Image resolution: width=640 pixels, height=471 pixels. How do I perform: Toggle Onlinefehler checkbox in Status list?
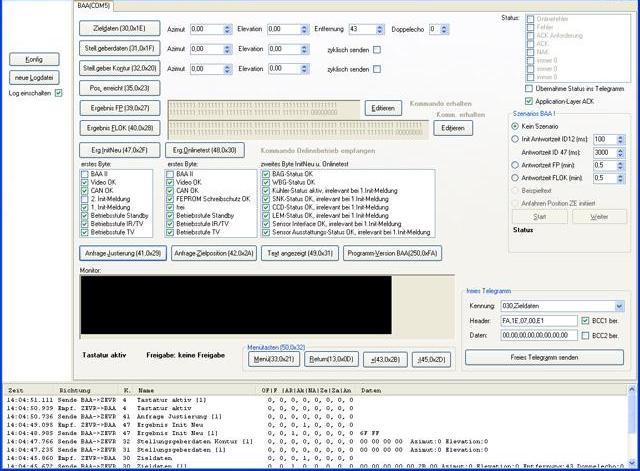click(x=530, y=19)
